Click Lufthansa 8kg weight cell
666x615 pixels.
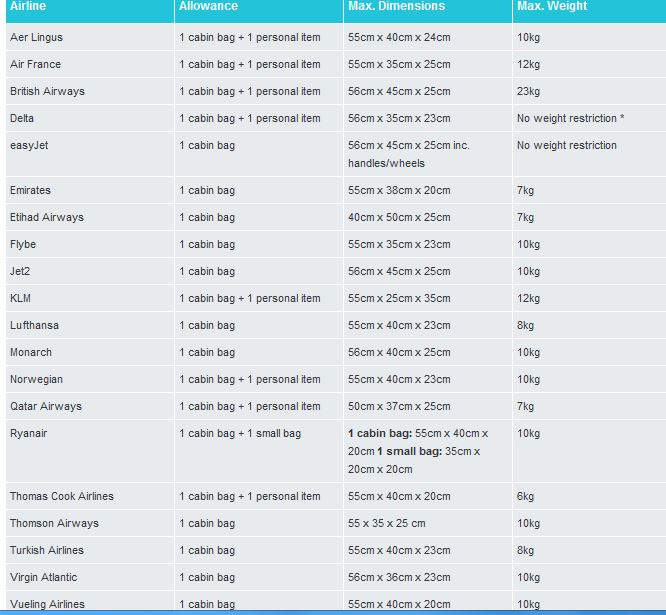click(x=590, y=325)
